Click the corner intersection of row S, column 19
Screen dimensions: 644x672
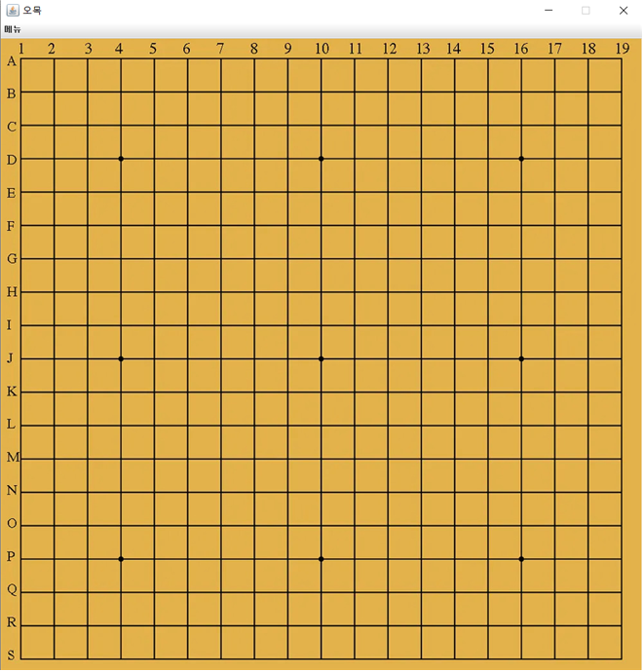click(x=622, y=659)
